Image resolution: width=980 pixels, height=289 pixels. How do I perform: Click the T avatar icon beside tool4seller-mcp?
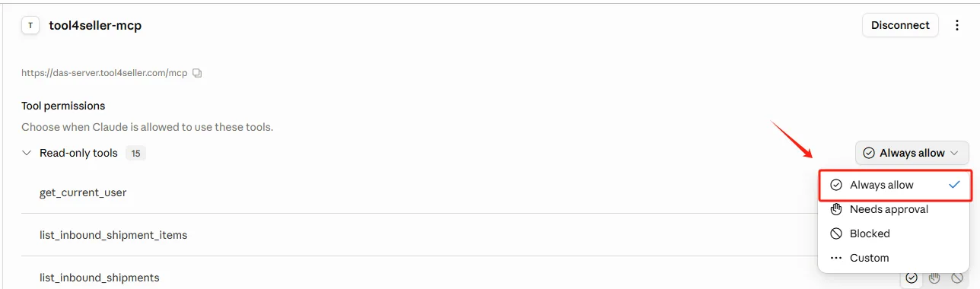point(30,25)
